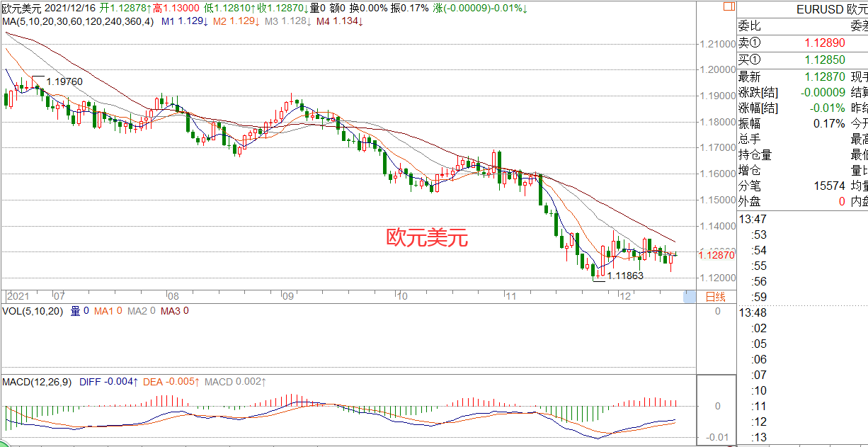Click the 最新 latest price row value
Screen dimensions: 868x447
[824, 76]
